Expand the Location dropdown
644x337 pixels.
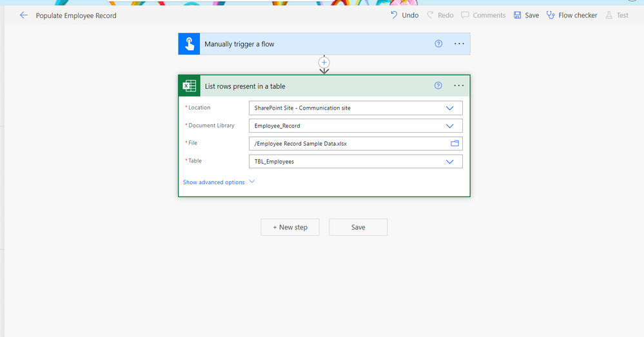coord(450,108)
